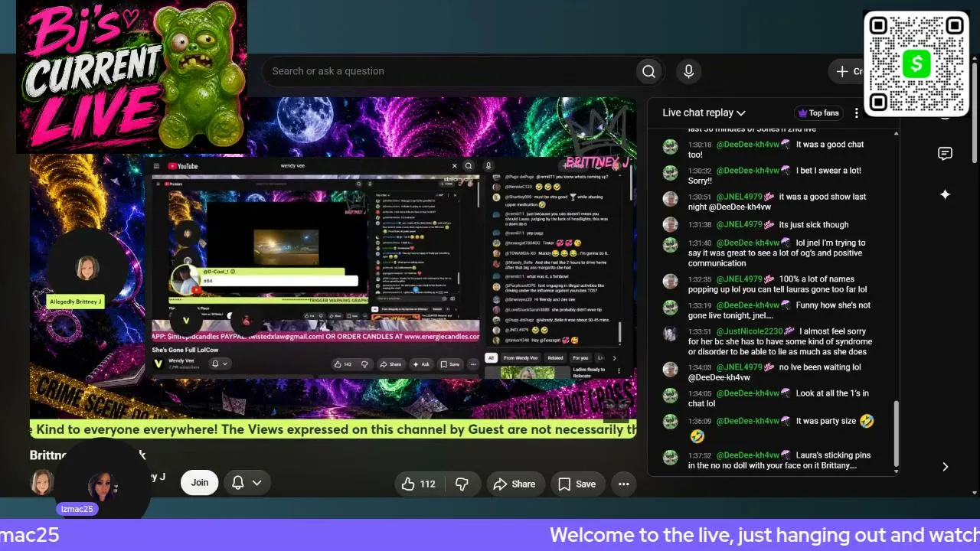Expand the Live chat replay dropdown
980x551 pixels.
tap(704, 112)
